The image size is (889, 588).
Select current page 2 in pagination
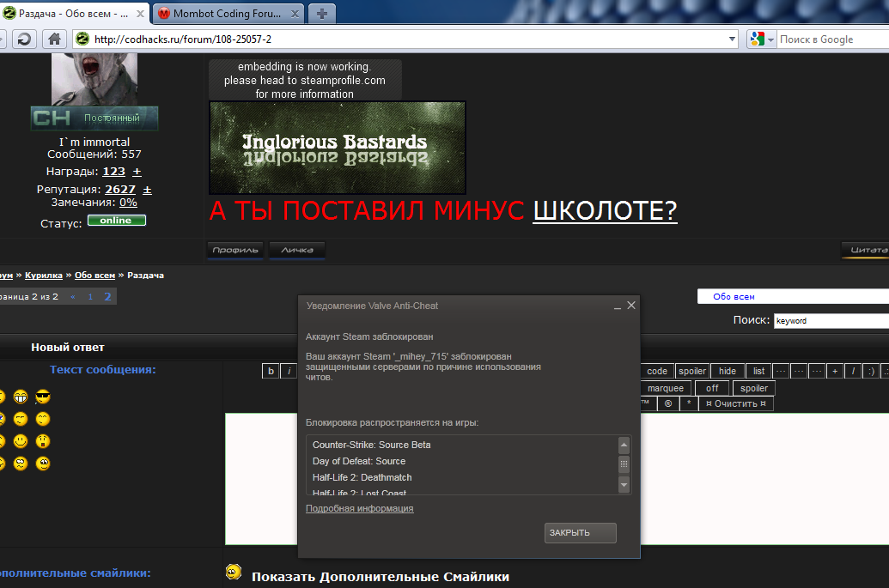pyautogui.click(x=107, y=296)
